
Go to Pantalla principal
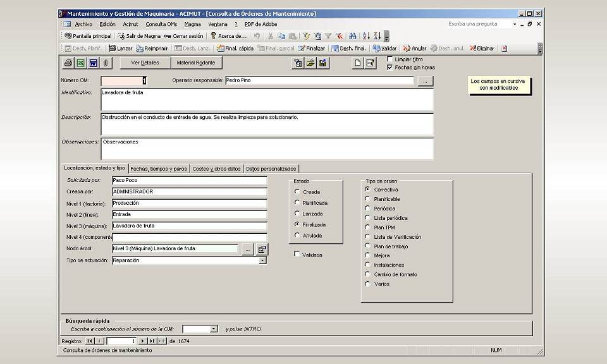[x=88, y=36]
